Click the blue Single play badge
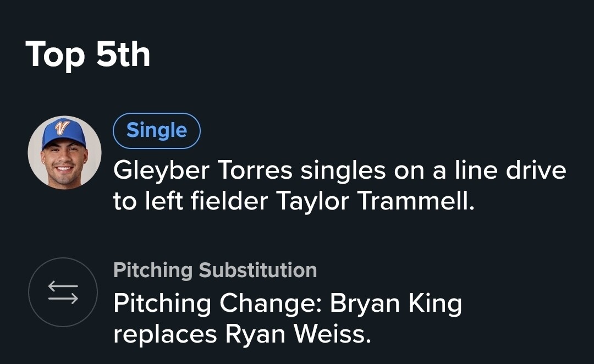This screenshot has height=364, width=594. [157, 131]
